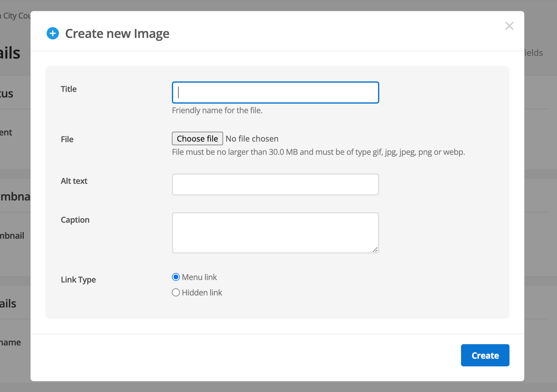Click the blue Create button

click(x=485, y=355)
